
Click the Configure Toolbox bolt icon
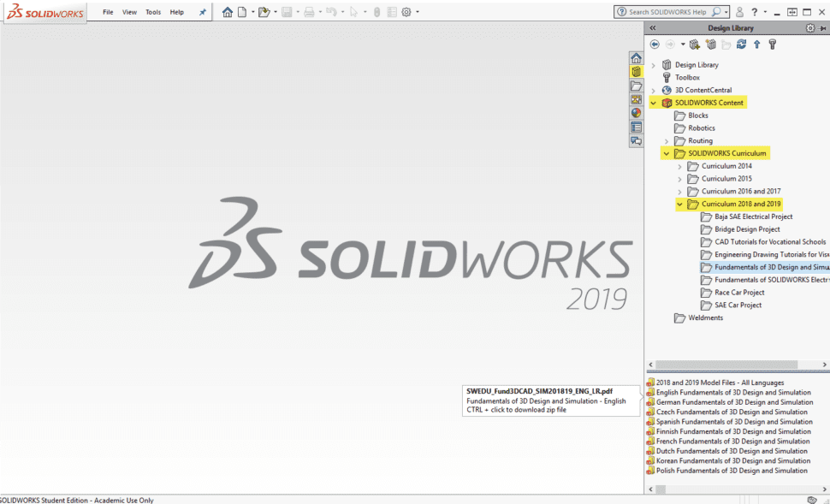pyautogui.click(x=773, y=44)
